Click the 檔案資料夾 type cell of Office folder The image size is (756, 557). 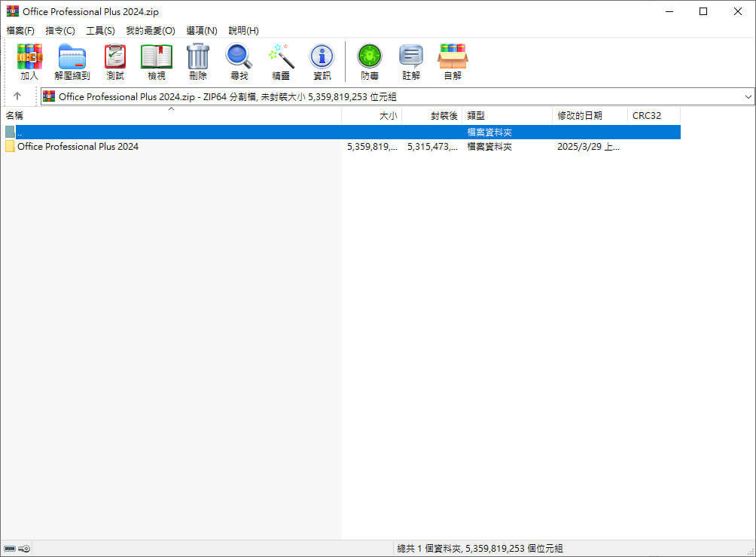coord(489,147)
